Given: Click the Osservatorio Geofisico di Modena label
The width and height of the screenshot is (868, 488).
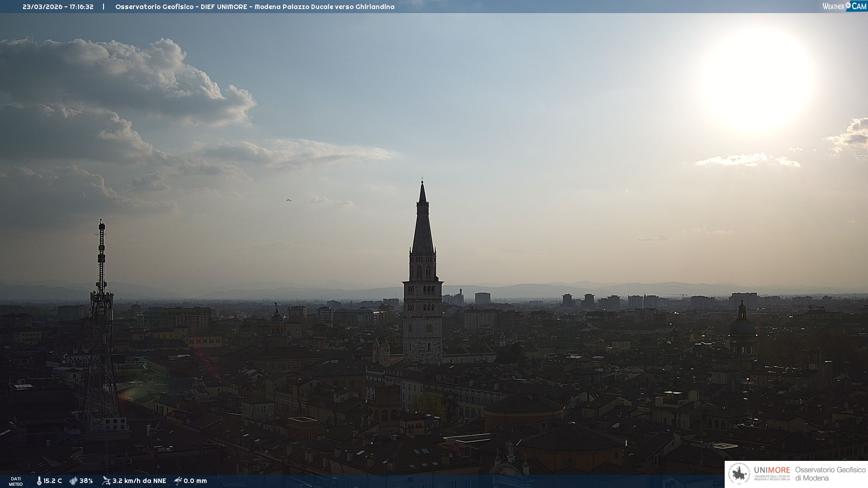Looking at the screenshot, I should pos(830,474).
